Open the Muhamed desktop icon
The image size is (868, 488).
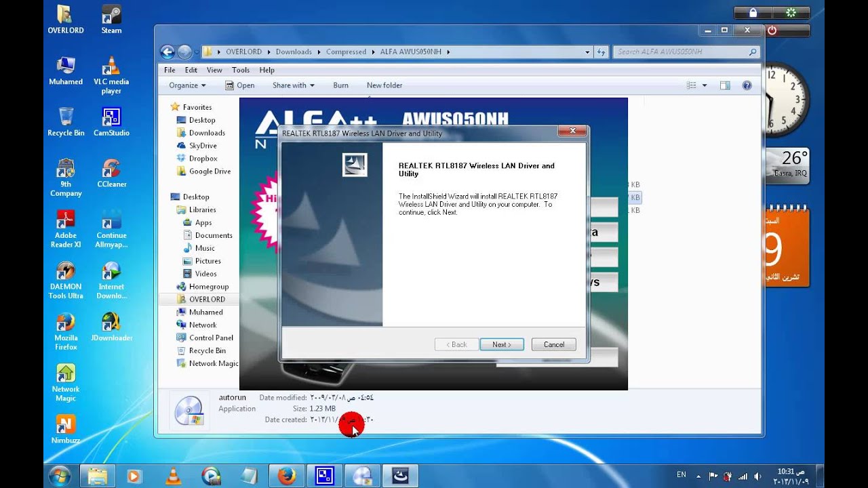click(x=66, y=70)
